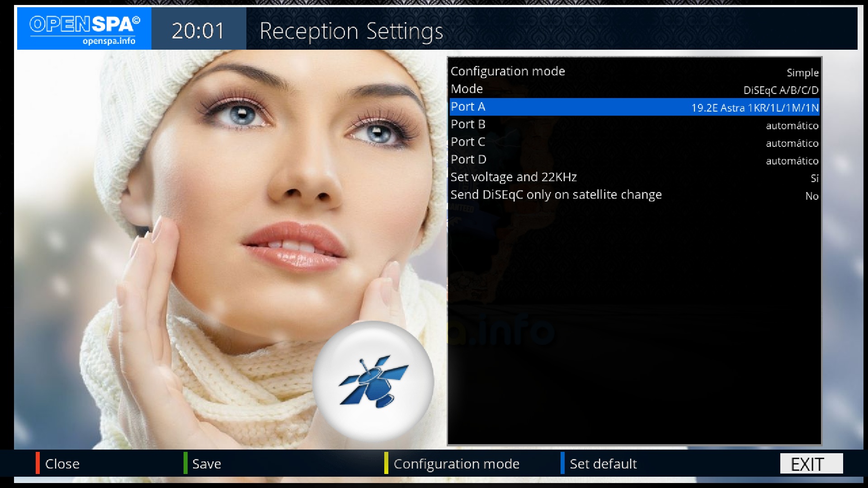Toggle the DiSEqC satellite change No value
Screen dimensions: 868x488
pyautogui.click(x=812, y=196)
